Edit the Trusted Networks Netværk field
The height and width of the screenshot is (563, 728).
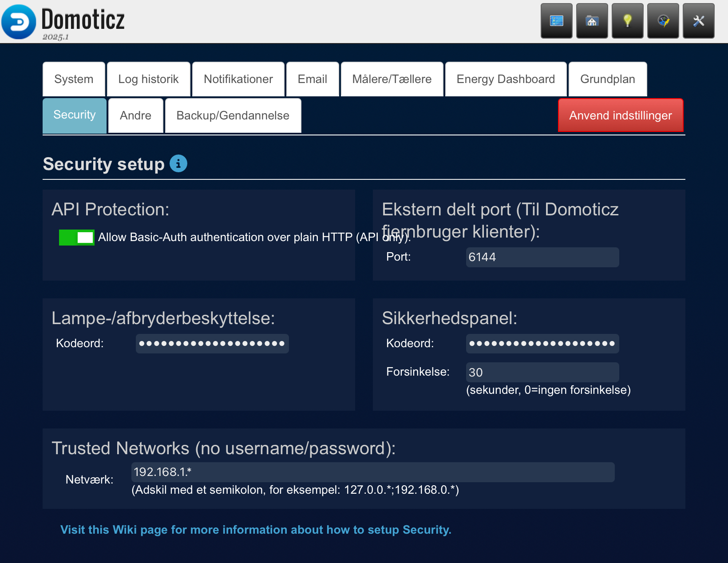click(372, 472)
